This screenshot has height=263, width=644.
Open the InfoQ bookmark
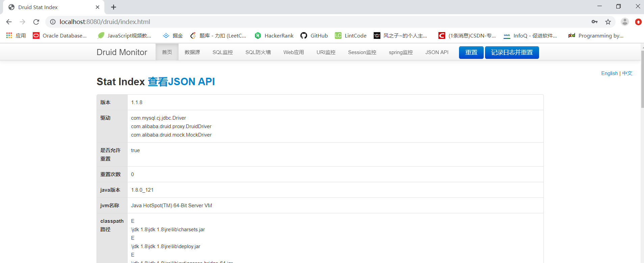pyautogui.click(x=530, y=35)
